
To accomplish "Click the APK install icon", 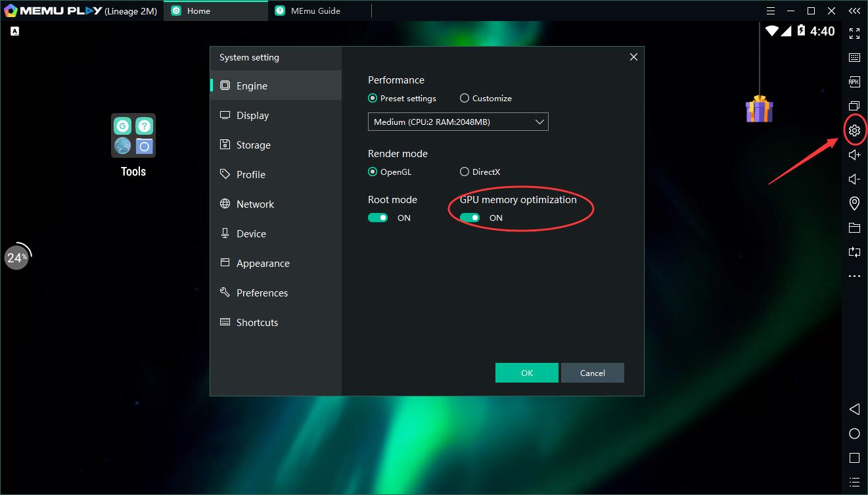I will tap(854, 82).
